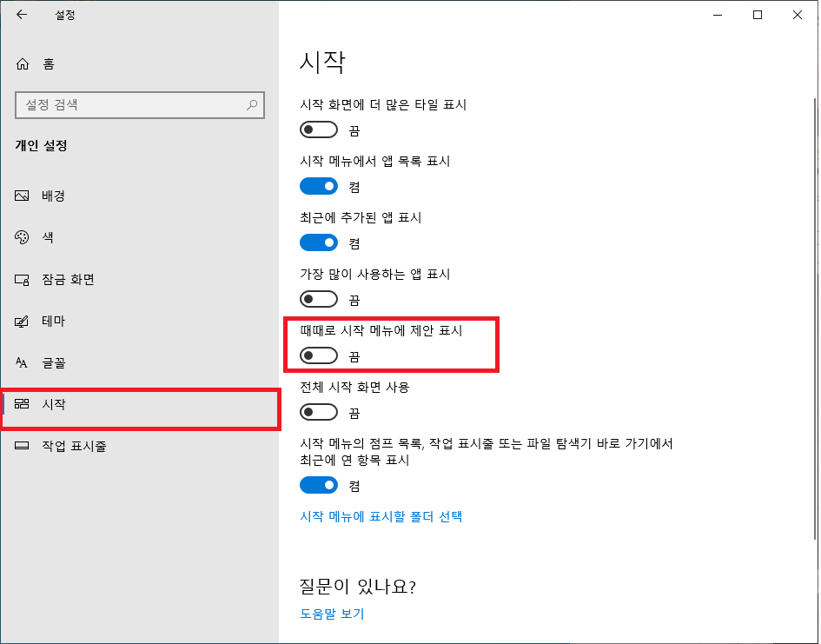Disable 최근에 추가된 앱 표시 switch
This screenshot has width=821, height=644.
(318, 243)
